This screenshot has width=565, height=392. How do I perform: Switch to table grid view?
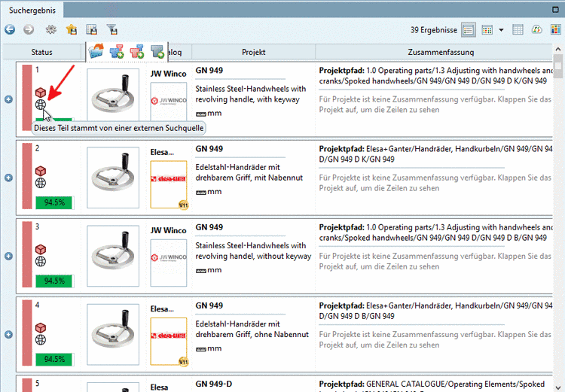[x=518, y=30]
